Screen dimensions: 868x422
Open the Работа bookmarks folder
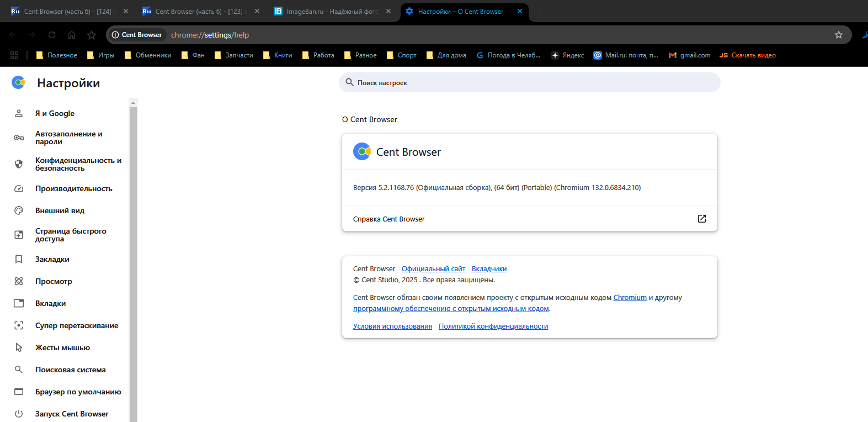pyautogui.click(x=318, y=55)
